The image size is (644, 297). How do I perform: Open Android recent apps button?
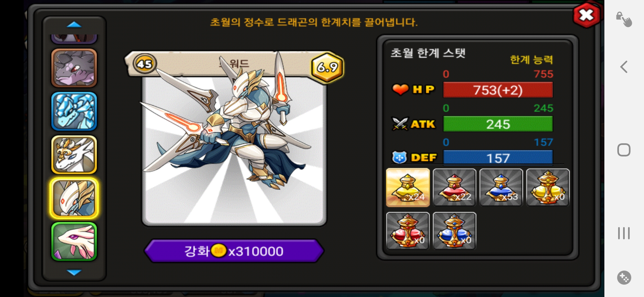point(624,233)
